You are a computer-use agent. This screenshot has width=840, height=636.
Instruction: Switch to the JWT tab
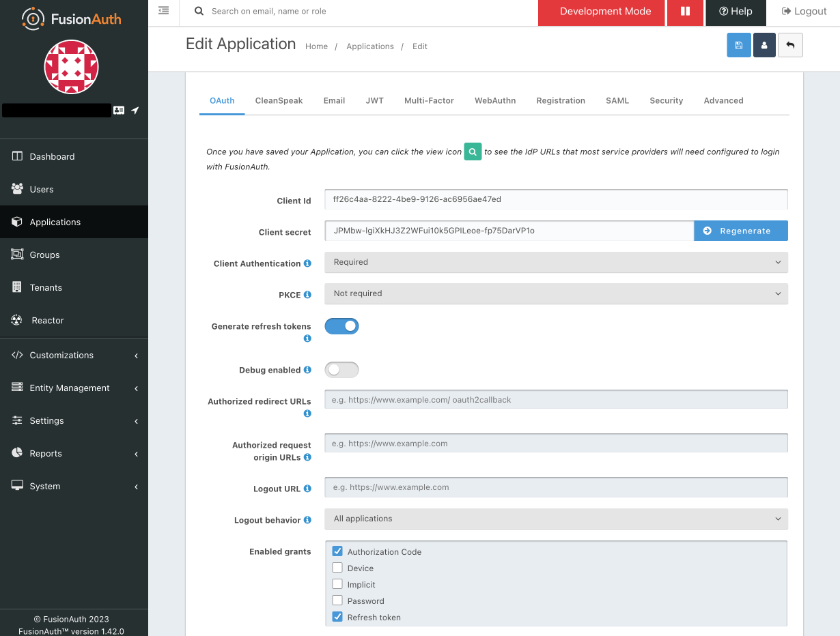tap(374, 100)
